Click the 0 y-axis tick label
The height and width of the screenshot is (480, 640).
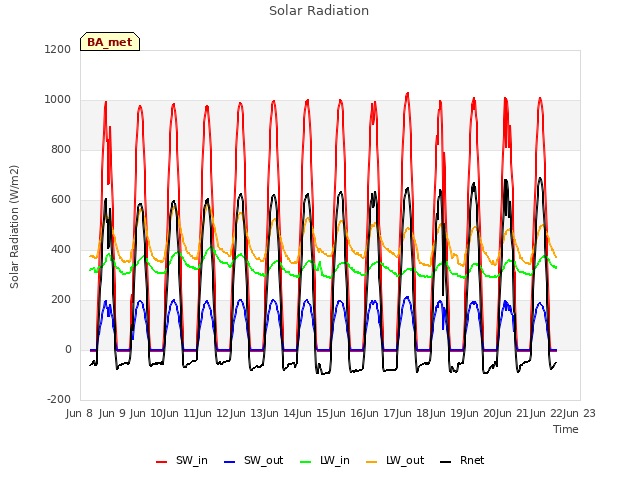click(68, 349)
